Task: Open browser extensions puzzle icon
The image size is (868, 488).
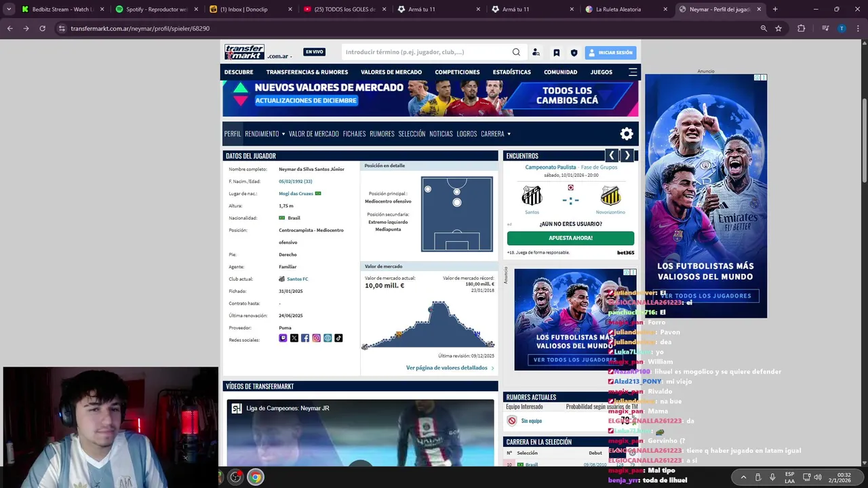Action: pyautogui.click(x=802, y=28)
